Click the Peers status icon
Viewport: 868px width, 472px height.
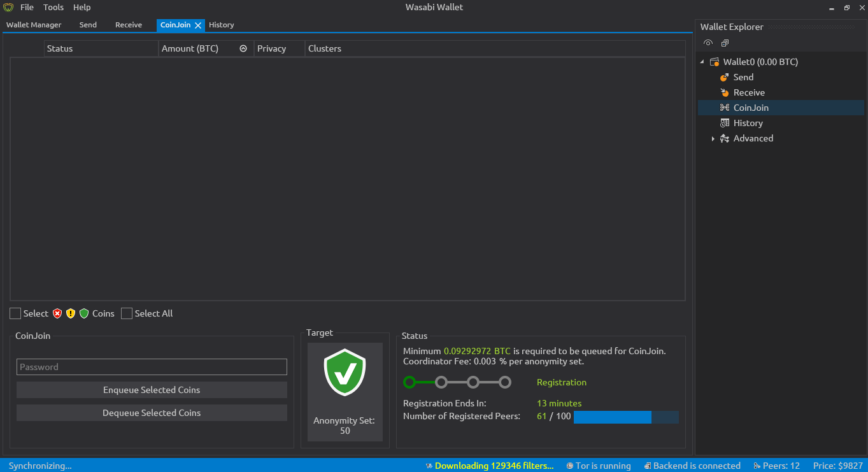757,466
